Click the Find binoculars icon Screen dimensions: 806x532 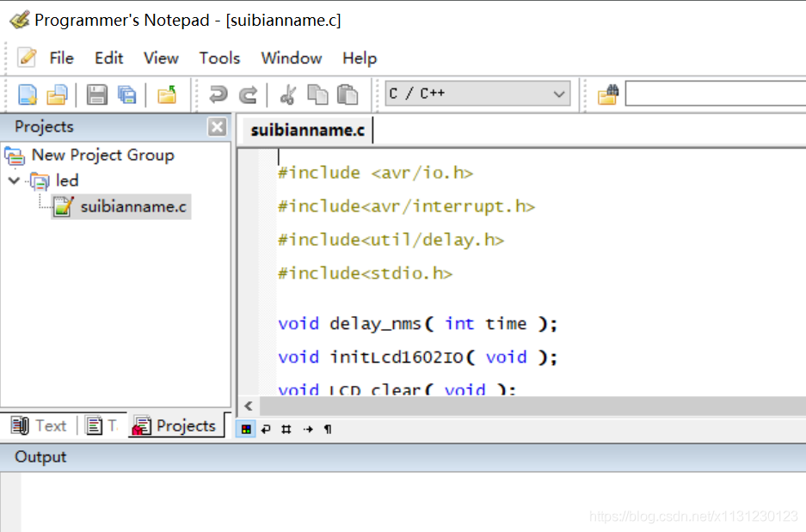click(x=608, y=95)
